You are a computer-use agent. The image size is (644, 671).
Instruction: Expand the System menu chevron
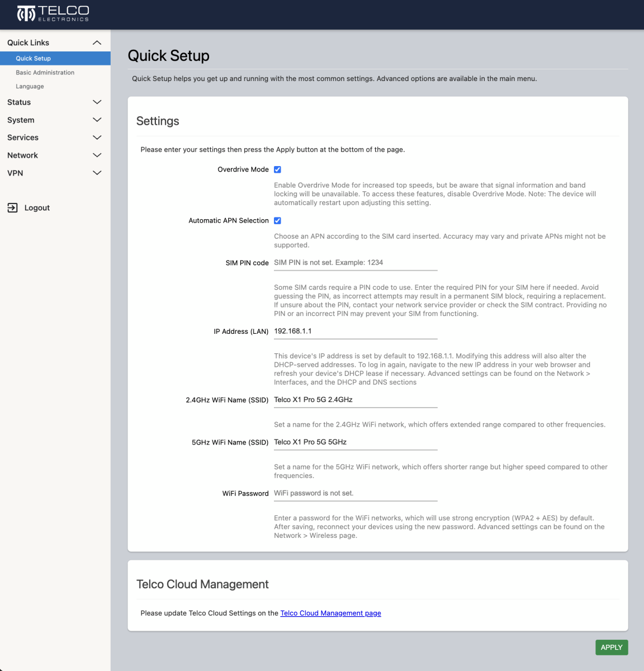pos(97,120)
